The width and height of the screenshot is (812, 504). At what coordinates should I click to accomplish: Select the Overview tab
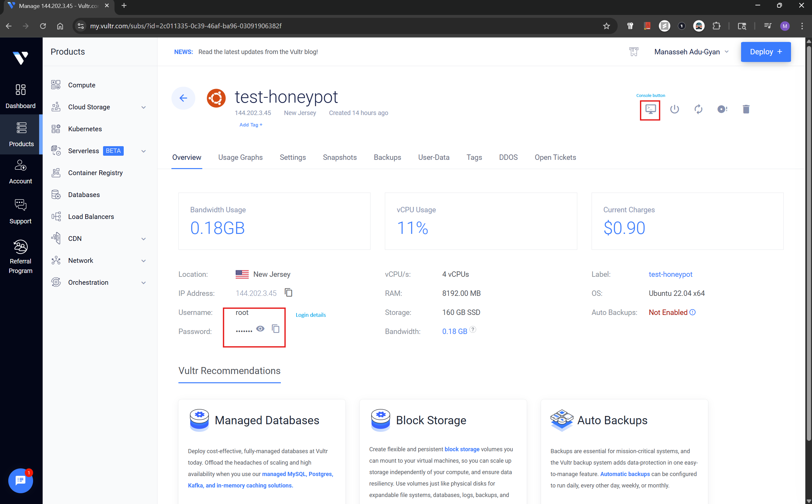(186, 157)
